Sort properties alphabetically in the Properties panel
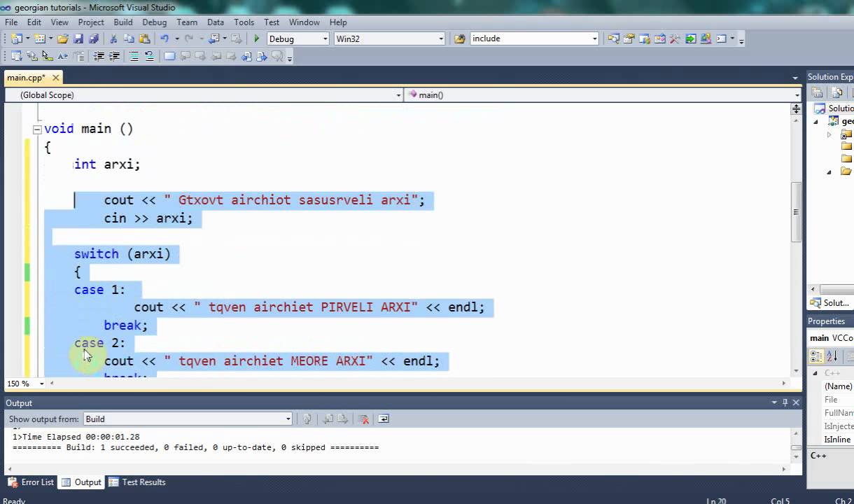Screen dimensions: 854x504 pyautogui.click(x=832, y=356)
